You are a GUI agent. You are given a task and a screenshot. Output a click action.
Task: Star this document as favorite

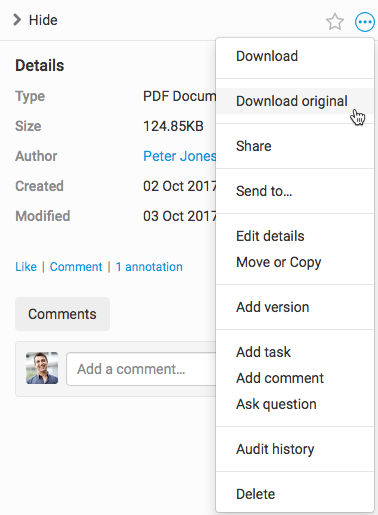tap(334, 22)
